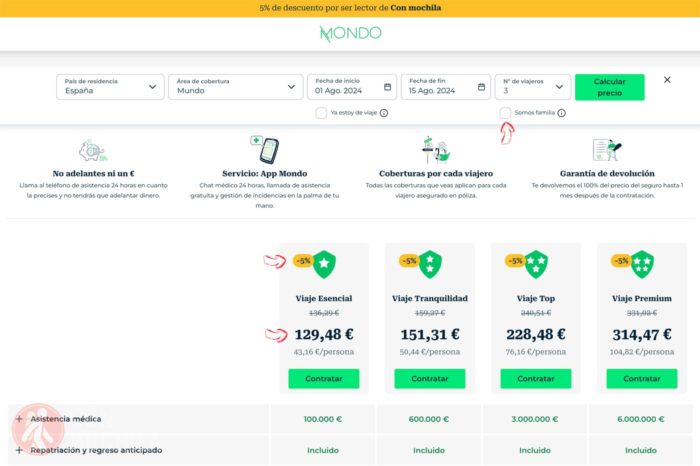Click info icon next to Somos familia
Image resolution: width=700 pixels, height=466 pixels.
click(562, 113)
